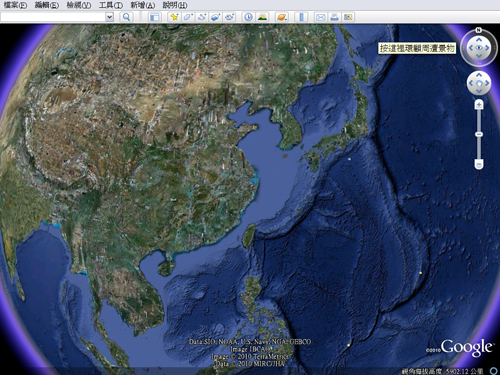Click the print icon in toolbar
The width and height of the screenshot is (500, 375).
click(334, 17)
